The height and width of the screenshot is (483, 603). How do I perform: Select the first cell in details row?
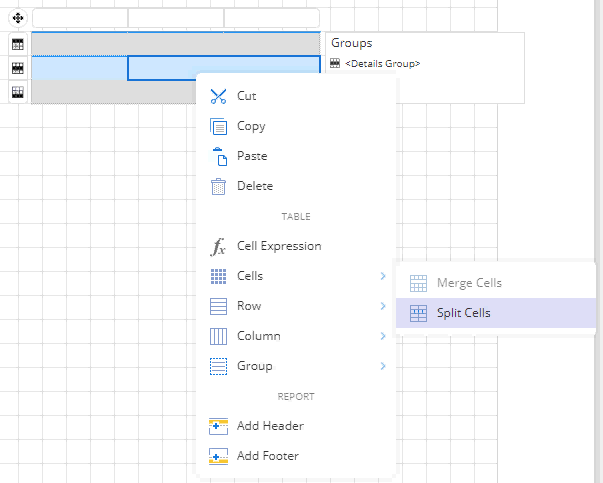coord(79,68)
